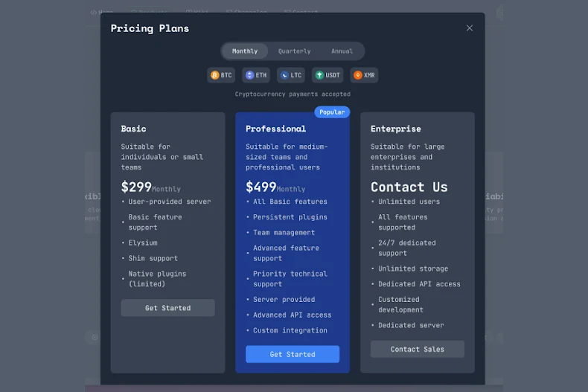588x392 pixels.
Task: Select the Basic plan heading
Action: [134, 129]
